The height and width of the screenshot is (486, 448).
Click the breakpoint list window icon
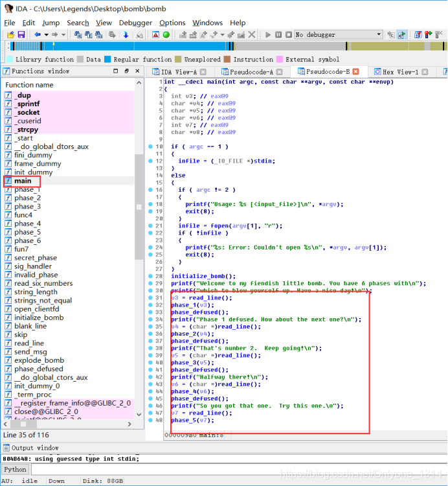418,35
